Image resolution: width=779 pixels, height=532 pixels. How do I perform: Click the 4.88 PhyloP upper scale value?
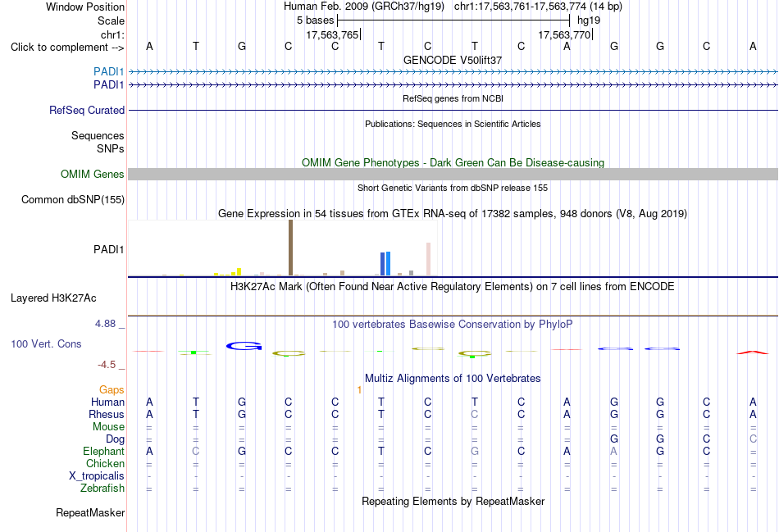[x=105, y=324]
